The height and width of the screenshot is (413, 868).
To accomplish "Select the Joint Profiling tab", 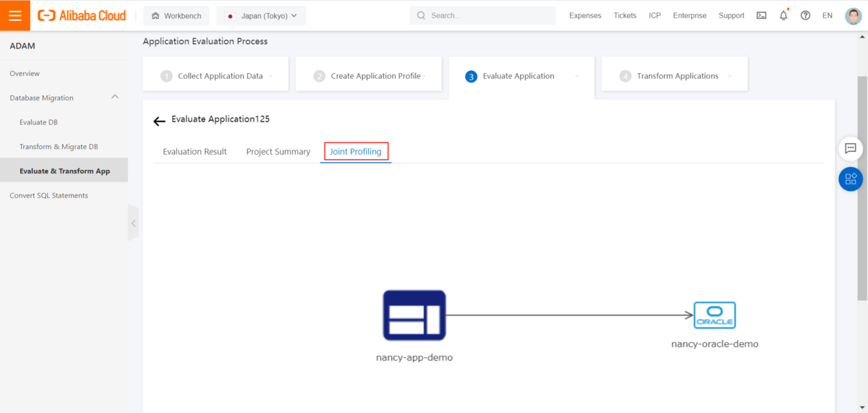I will click(356, 152).
